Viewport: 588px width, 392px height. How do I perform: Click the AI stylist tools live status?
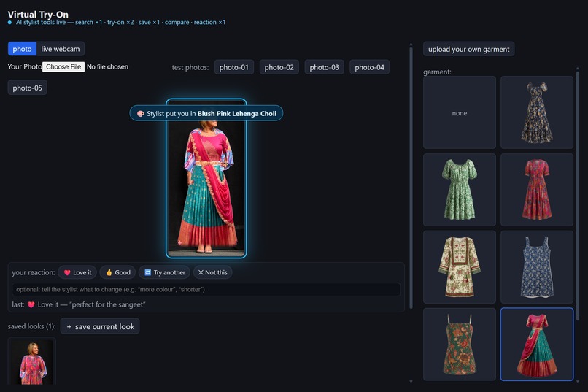(117, 22)
